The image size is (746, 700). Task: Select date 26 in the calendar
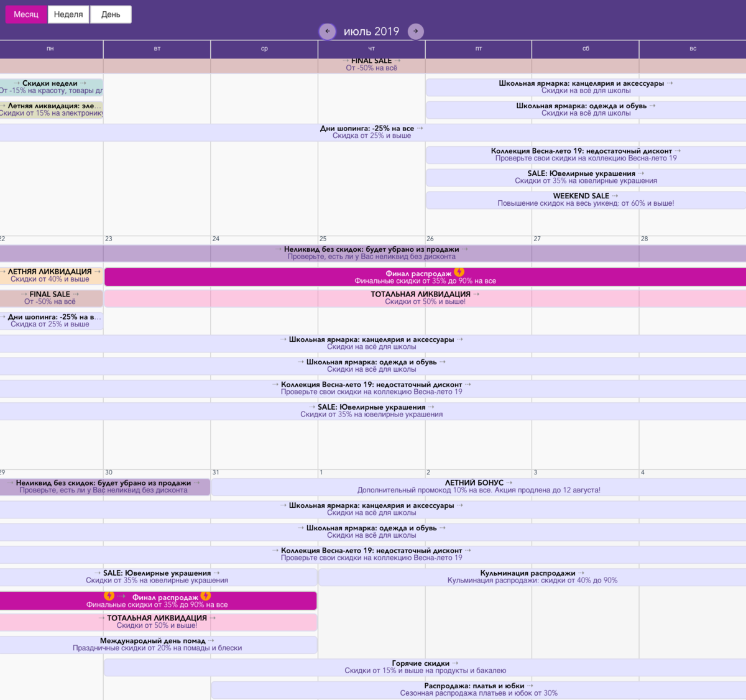click(x=430, y=239)
